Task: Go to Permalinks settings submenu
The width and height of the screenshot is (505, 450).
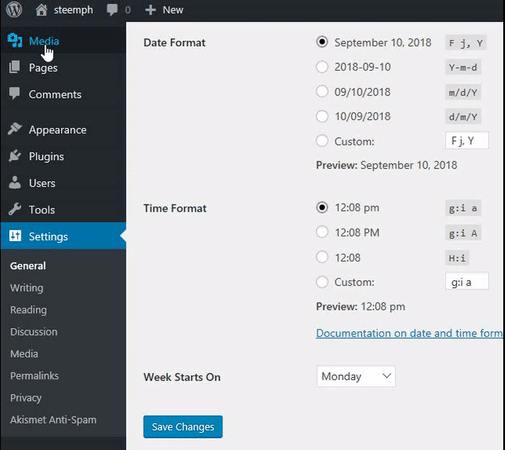Action: pyautogui.click(x=34, y=376)
